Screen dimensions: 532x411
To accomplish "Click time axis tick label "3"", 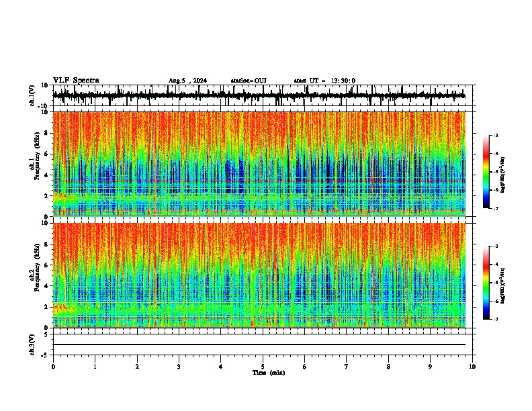I will [179, 367].
